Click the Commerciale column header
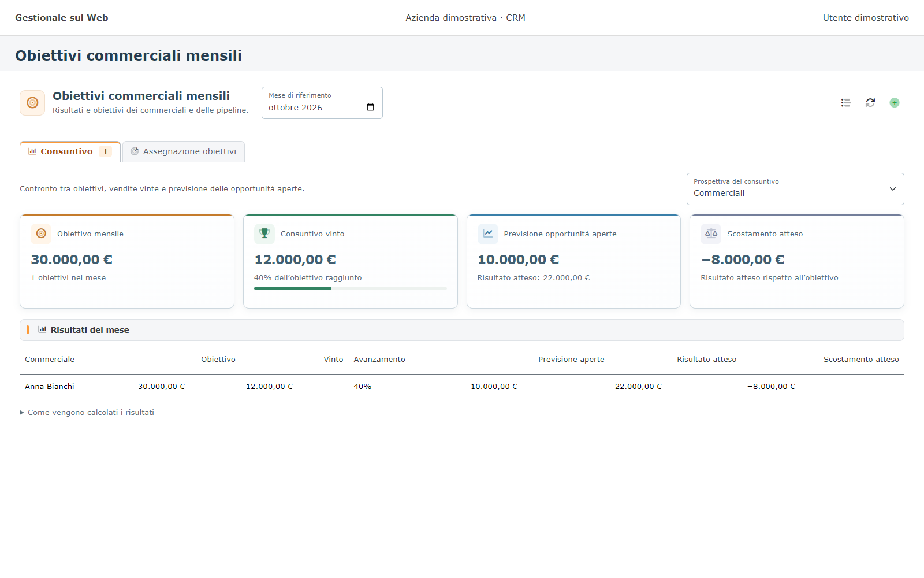This screenshot has width=924, height=578. (x=50, y=360)
